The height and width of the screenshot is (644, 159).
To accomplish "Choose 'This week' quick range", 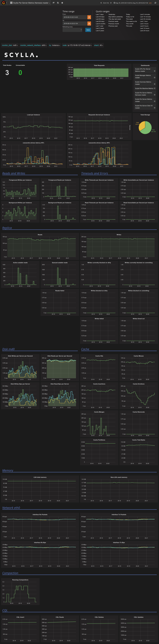I will [x=129, y=19].
